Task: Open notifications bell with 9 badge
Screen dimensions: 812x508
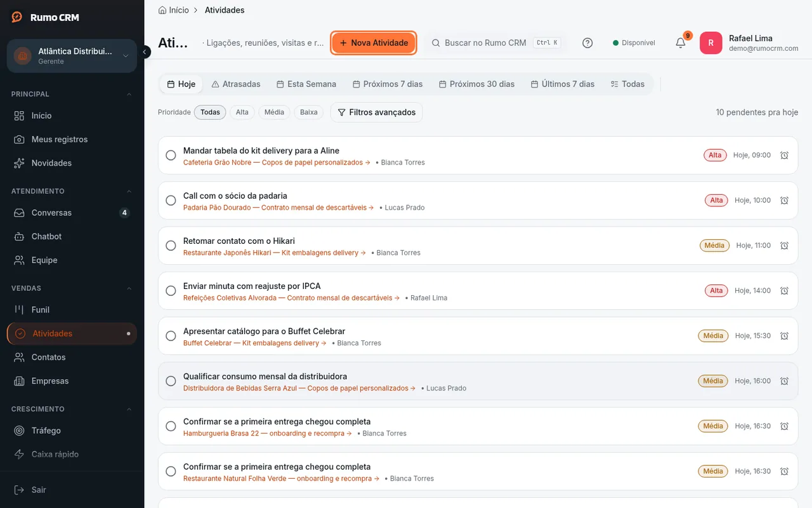Action: [x=681, y=43]
